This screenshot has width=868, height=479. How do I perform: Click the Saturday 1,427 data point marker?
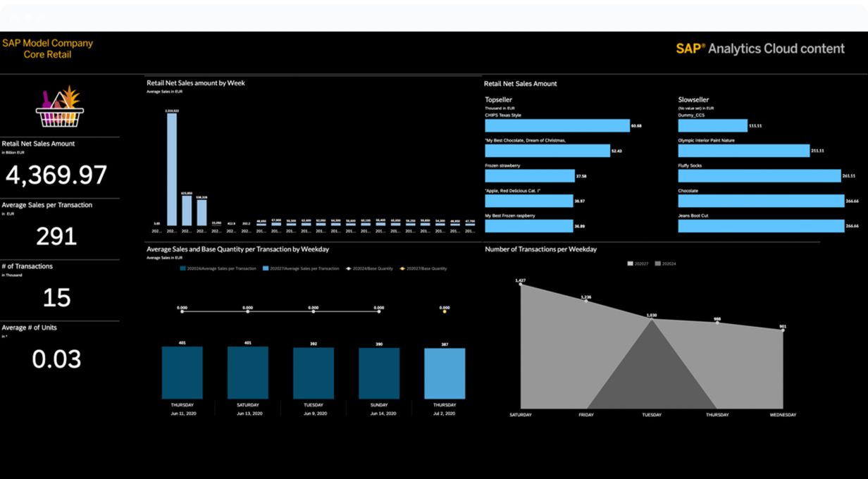[521, 284]
